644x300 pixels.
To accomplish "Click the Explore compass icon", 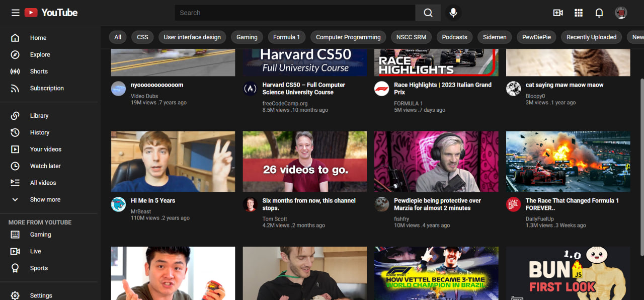I will pos(15,54).
